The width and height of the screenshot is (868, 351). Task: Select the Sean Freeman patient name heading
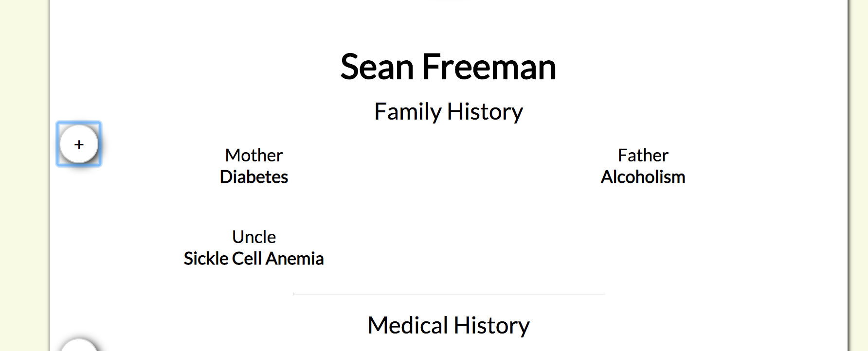(x=448, y=67)
